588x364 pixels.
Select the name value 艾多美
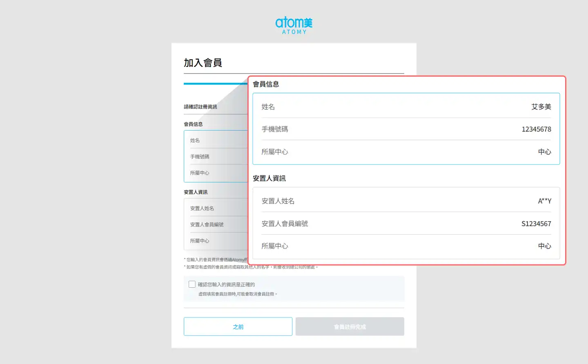(x=541, y=107)
